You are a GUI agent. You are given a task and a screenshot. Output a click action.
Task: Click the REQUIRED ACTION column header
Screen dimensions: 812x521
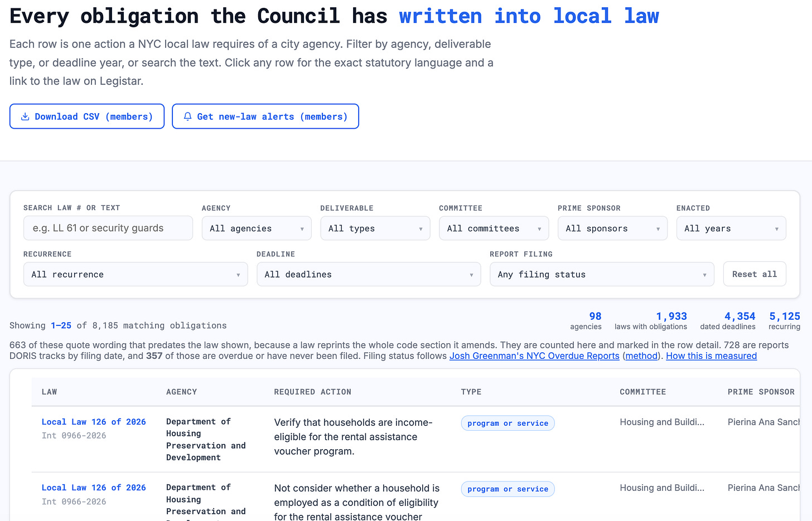pos(312,392)
